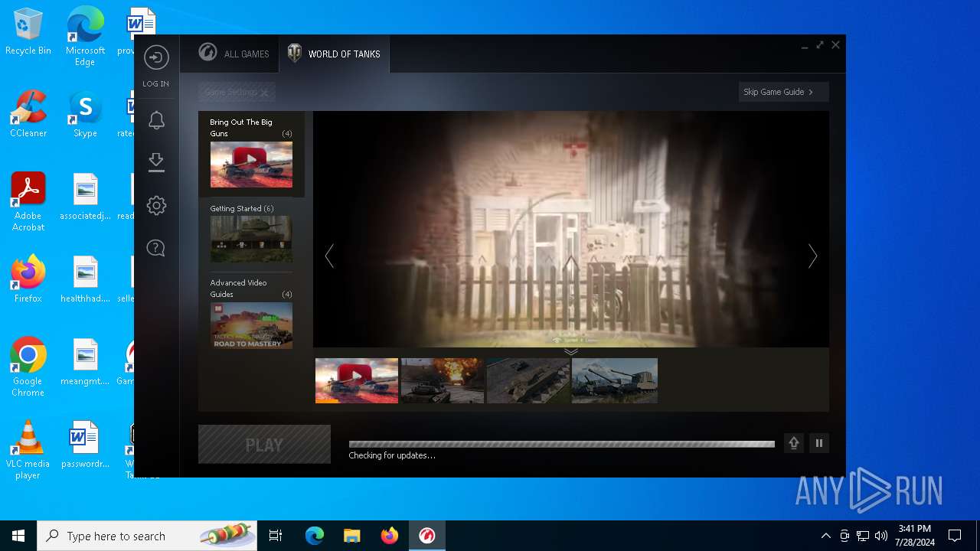Select the World of Tanks tab
The height and width of the screenshot is (551, 980).
point(334,54)
